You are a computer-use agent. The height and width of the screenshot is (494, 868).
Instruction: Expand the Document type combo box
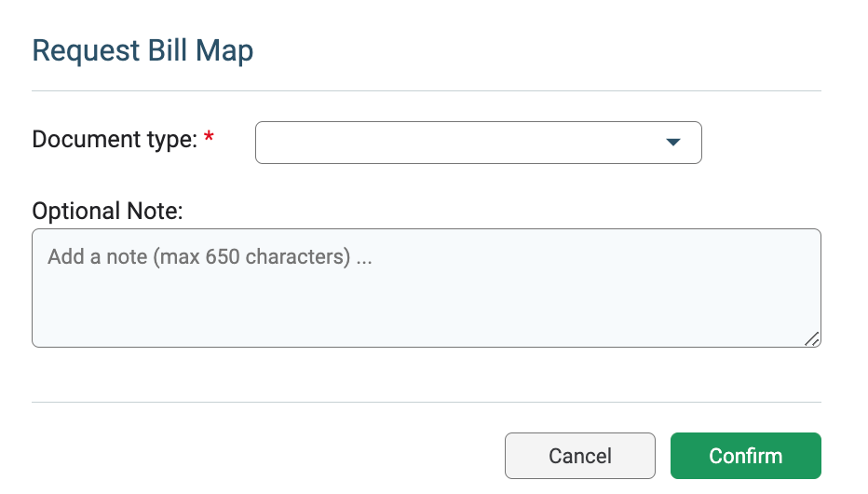(479, 143)
